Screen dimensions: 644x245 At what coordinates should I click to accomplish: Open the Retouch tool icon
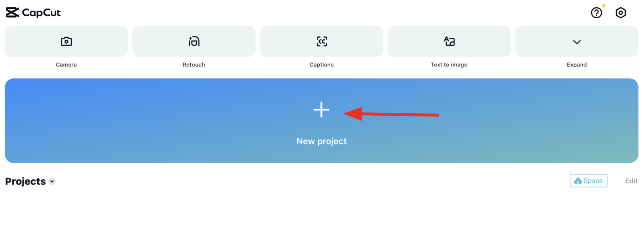click(194, 41)
